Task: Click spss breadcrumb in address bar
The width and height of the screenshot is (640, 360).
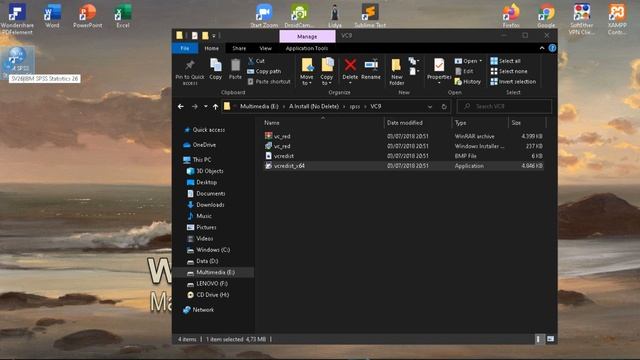Action: 355,107
